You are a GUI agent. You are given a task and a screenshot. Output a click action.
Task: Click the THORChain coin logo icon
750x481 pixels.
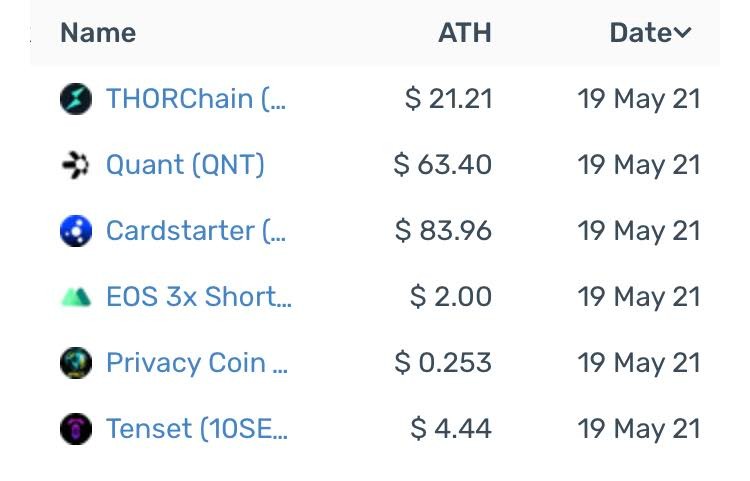click(x=76, y=99)
